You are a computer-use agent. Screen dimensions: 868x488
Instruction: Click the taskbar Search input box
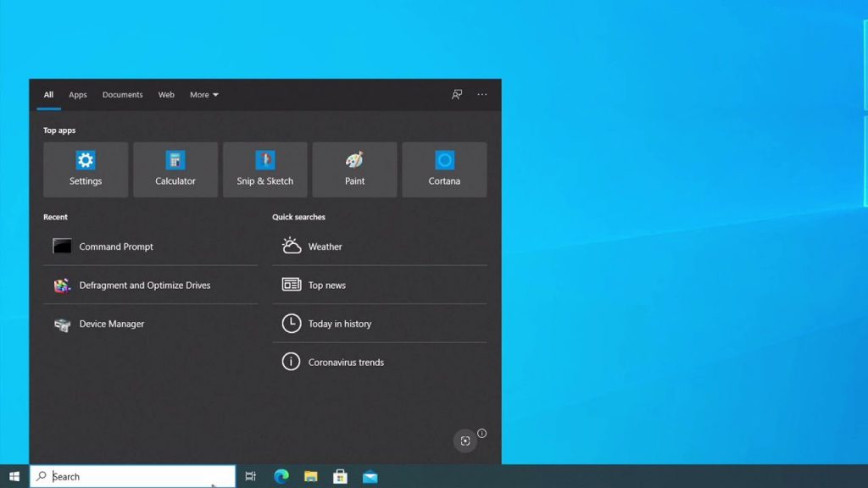(133, 476)
